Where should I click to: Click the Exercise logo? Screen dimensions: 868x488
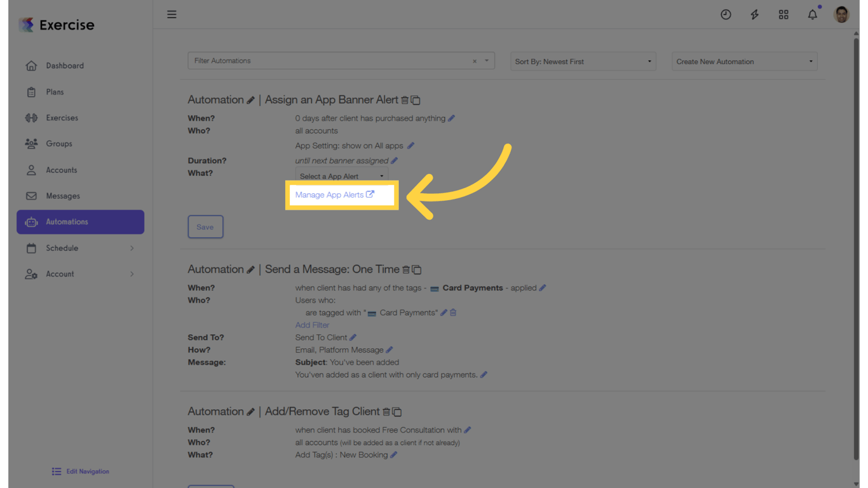click(57, 25)
